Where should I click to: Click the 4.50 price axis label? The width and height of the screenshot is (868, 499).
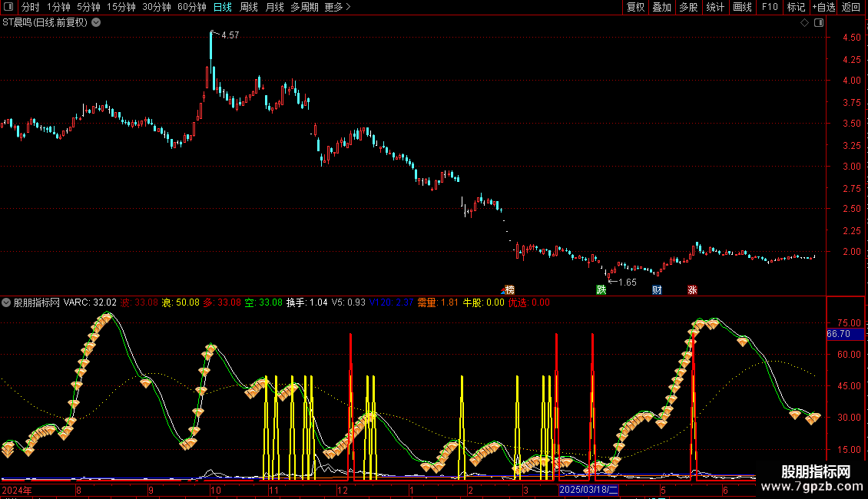coord(852,38)
